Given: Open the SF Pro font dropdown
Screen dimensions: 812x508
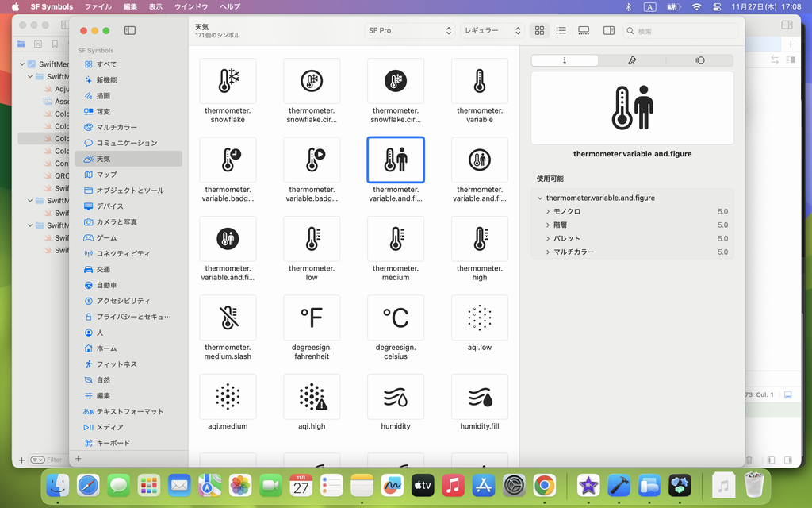Looking at the screenshot, I should tap(409, 31).
